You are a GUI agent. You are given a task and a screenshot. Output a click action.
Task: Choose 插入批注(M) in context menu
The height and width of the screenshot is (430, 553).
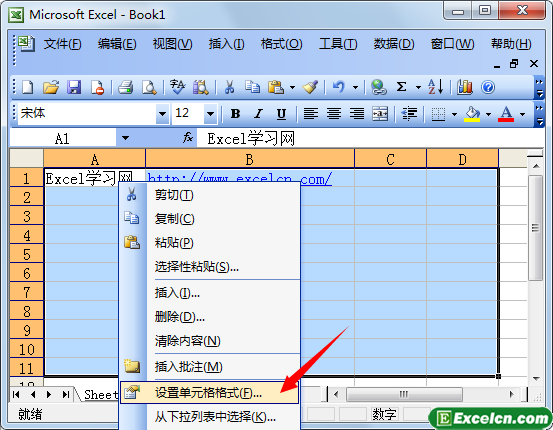coord(209,367)
